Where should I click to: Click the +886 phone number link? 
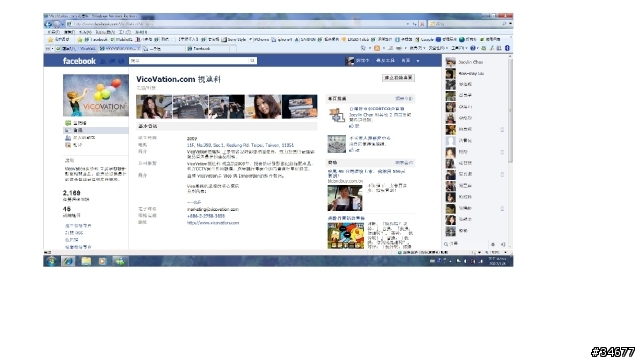pyautogui.click(x=206, y=216)
